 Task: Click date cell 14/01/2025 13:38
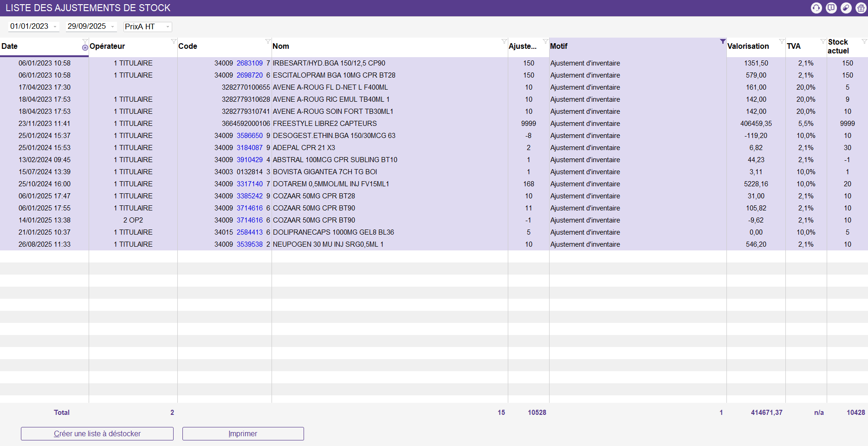pyautogui.click(x=45, y=220)
